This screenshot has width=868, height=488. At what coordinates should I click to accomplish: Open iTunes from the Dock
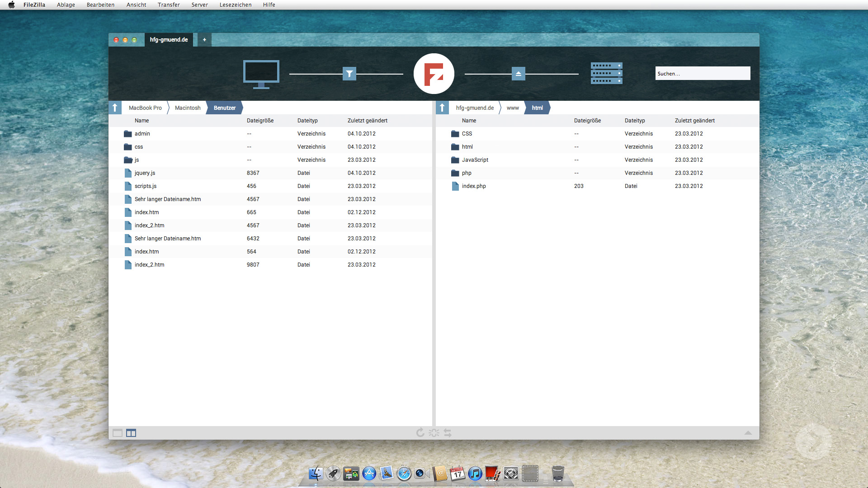pyautogui.click(x=475, y=474)
